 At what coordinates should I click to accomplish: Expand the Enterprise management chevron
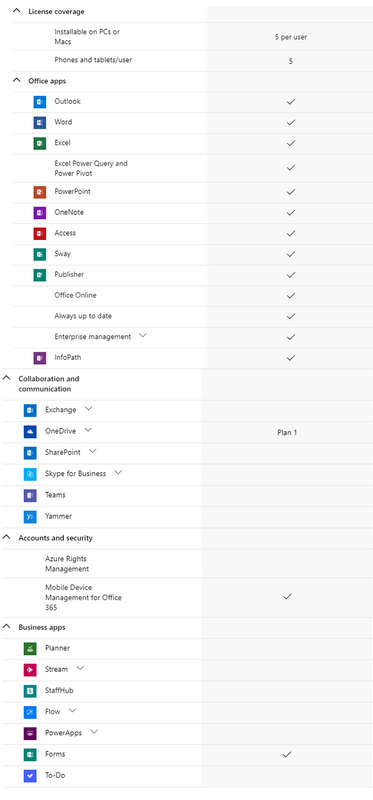(143, 336)
